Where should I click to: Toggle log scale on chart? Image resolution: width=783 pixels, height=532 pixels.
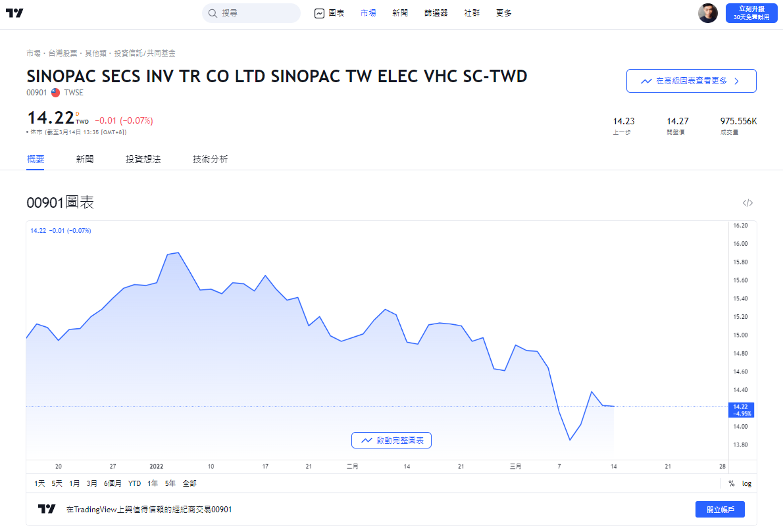(747, 483)
